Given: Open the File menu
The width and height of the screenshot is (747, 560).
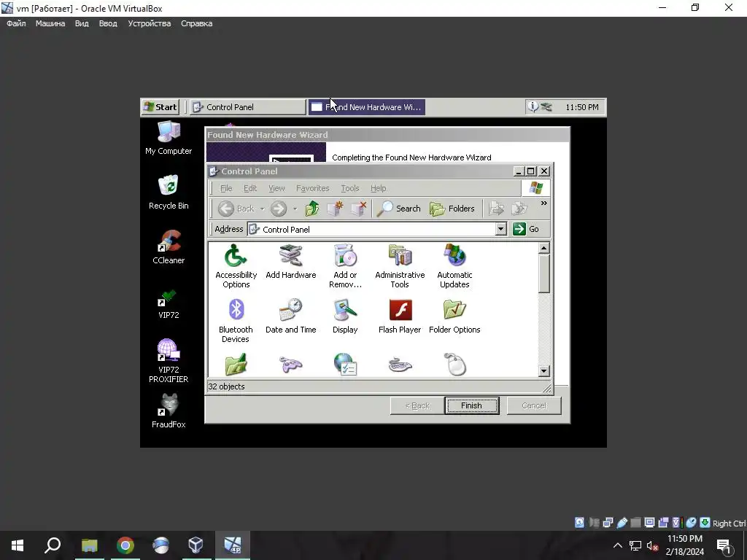Looking at the screenshot, I should pyautogui.click(x=226, y=188).
